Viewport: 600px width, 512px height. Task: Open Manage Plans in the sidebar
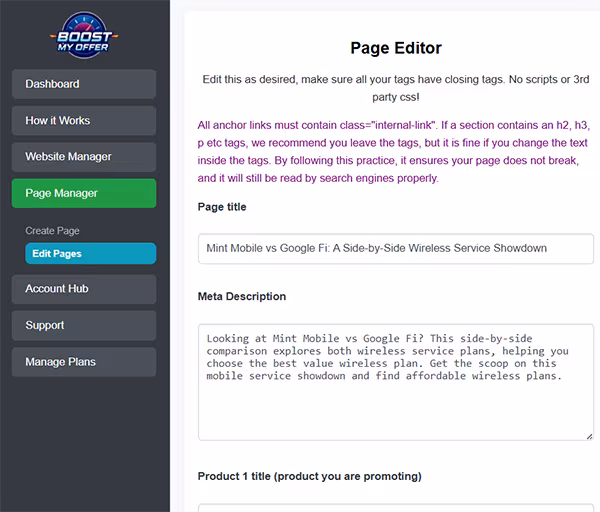click(84, 362)
